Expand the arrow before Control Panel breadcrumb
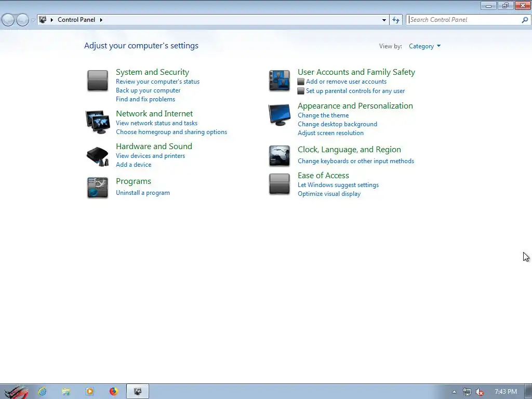The height and width of the screenshot is (399, 532). pyautogui.click(x=51, y=20)
